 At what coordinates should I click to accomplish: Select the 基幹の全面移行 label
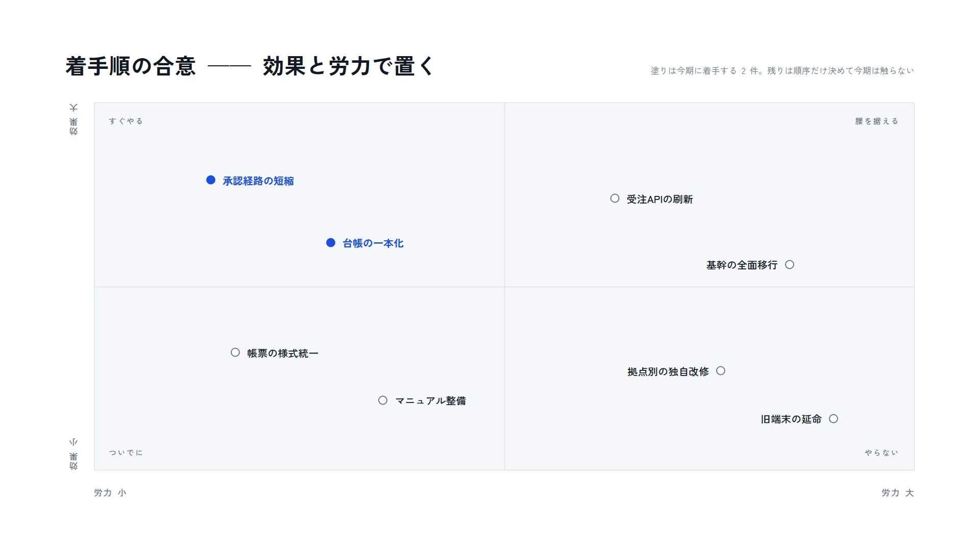click(x=742, y=265)
